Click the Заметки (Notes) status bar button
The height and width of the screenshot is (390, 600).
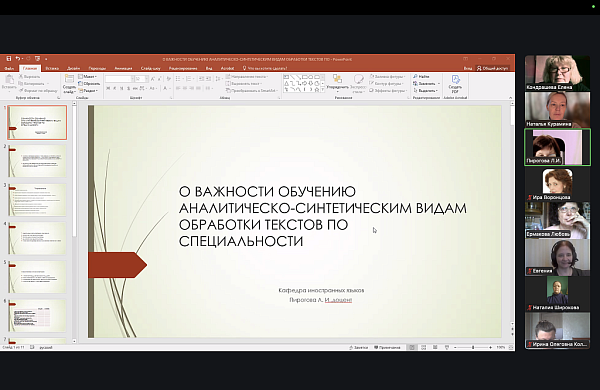tap(359, 348)
